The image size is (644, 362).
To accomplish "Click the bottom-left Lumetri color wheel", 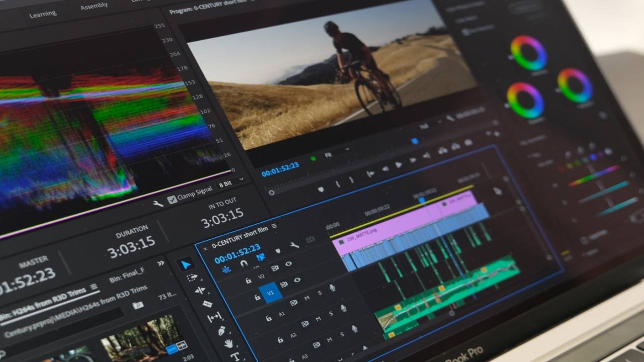I will (x=525, y=100).
